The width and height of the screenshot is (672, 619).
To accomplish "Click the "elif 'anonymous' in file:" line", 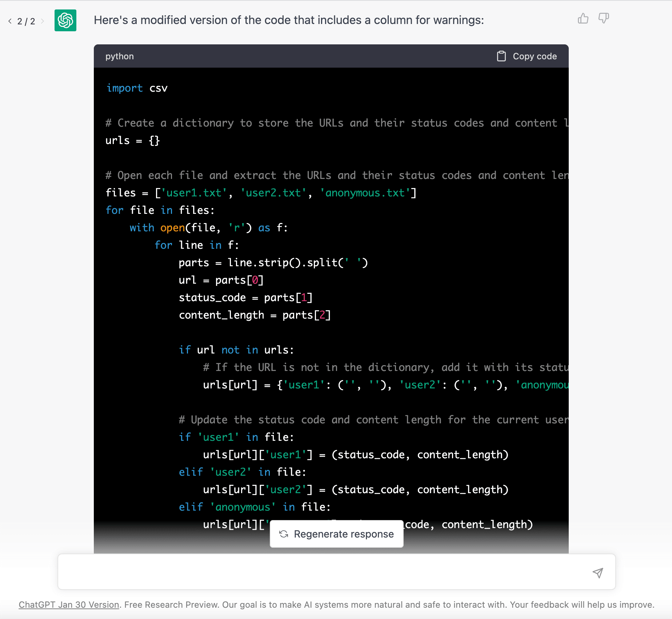I will 255,507.
